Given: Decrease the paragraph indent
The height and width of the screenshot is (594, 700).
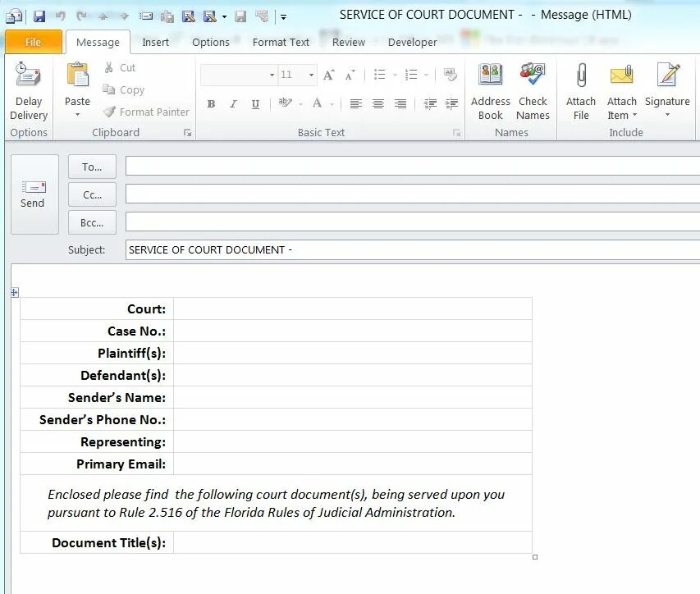Looking at the screenshot, I should (x=430, y=104).
